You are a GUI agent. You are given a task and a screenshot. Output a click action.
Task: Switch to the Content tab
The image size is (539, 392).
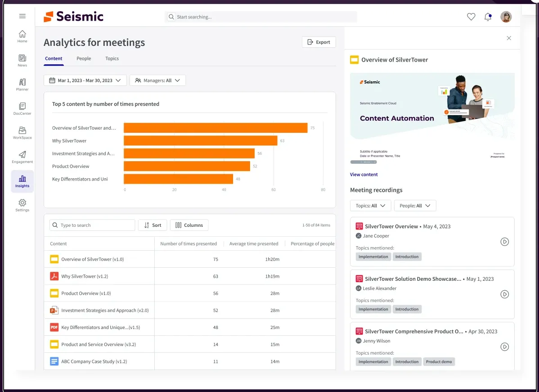tap(54, 59)
